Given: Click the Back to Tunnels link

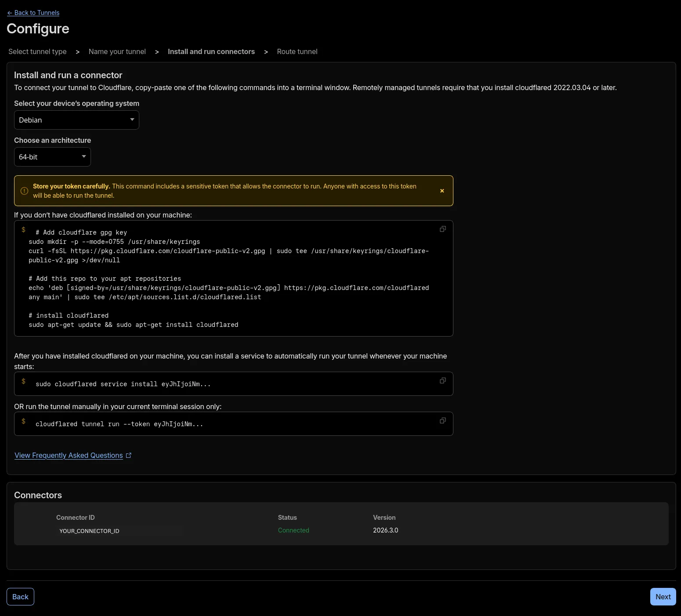Looking at the screenshot, I should tap(33, 13).
